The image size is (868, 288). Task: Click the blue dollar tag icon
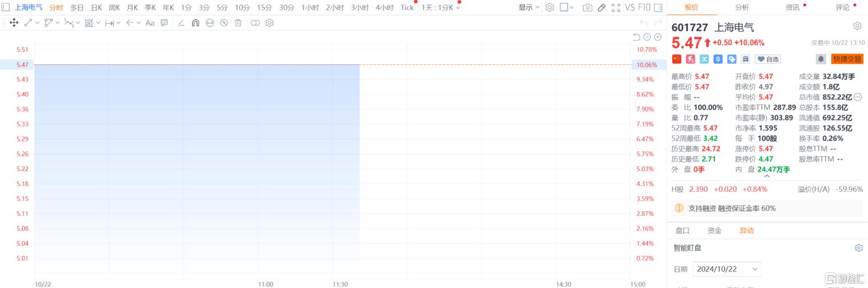718,59
